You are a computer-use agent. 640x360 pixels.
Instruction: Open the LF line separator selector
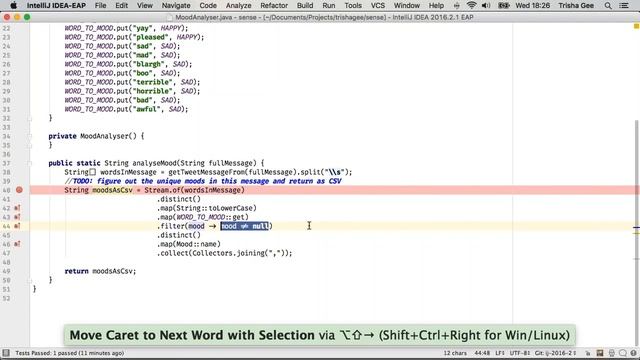pyautogui.click(x=500, y=353)
